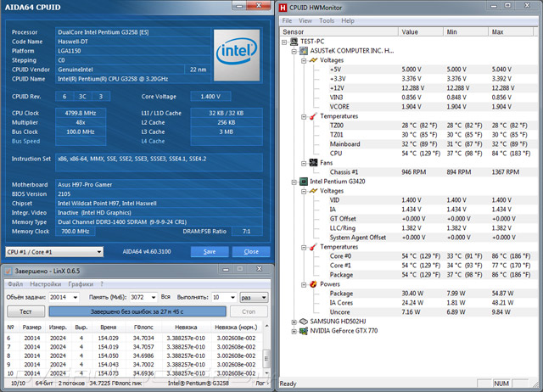
Task: Click the Вся memory button in LinX
Action: (165, 297)
